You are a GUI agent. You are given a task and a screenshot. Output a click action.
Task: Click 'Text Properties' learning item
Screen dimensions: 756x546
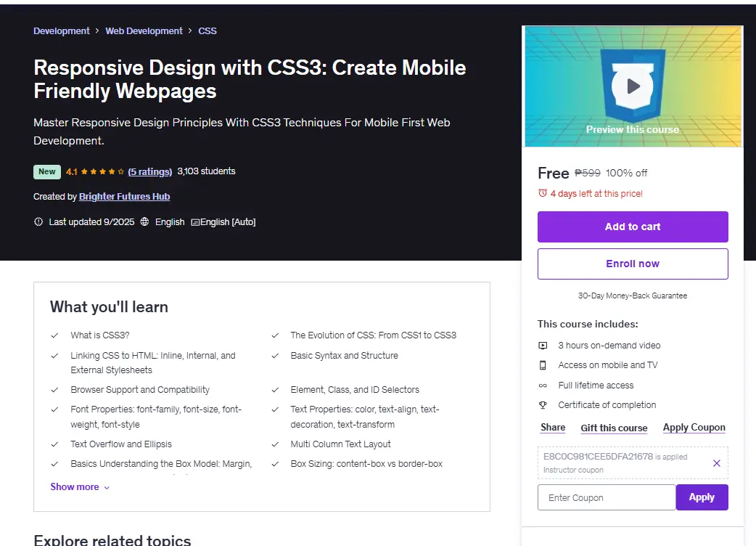[x=365, y=417]
